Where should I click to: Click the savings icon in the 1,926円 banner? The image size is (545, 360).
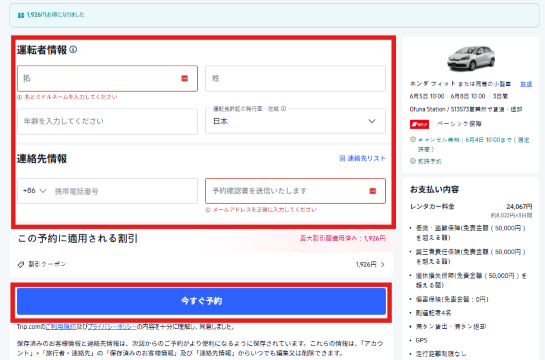tap(21, 15)
